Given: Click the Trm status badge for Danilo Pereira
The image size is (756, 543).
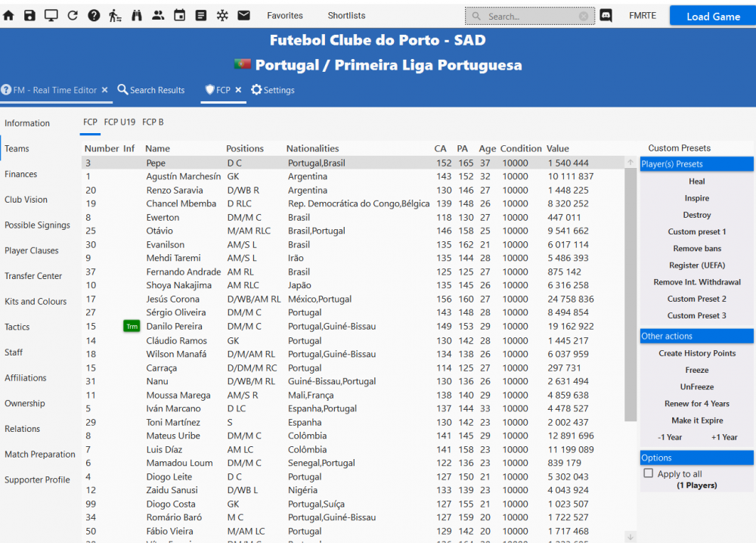Looking at the screenshot, I should (x=132, y=327).
